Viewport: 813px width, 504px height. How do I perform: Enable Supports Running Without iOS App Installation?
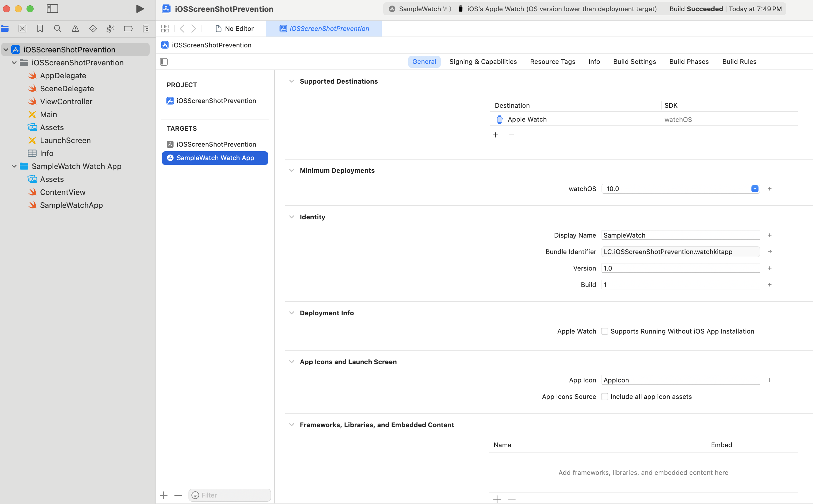(x=604, y=331)
